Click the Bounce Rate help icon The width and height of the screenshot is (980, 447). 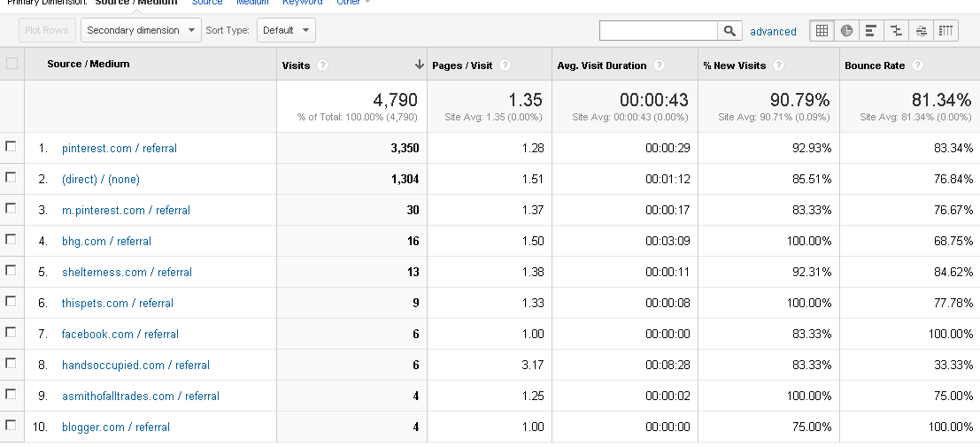pyautogui.click(x=917, y=66)
